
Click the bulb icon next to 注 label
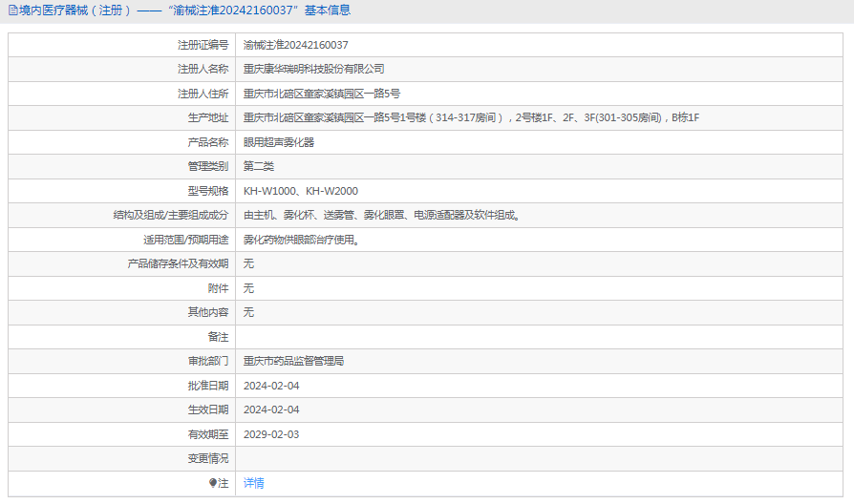coord(213,483)
